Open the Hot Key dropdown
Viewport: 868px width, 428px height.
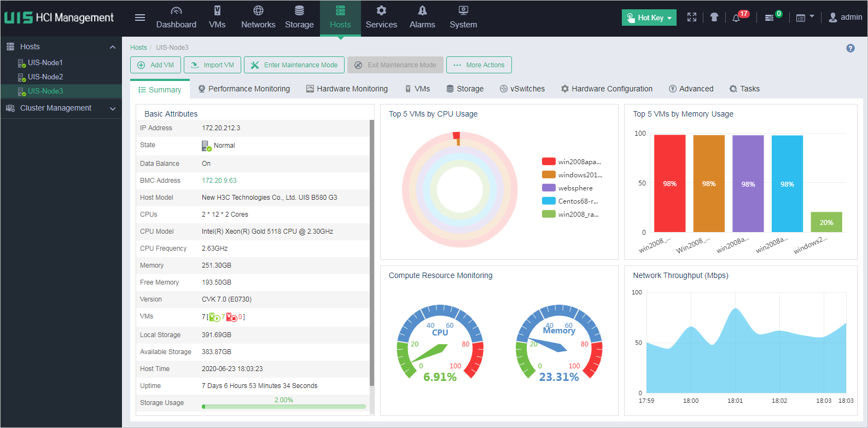649,18
